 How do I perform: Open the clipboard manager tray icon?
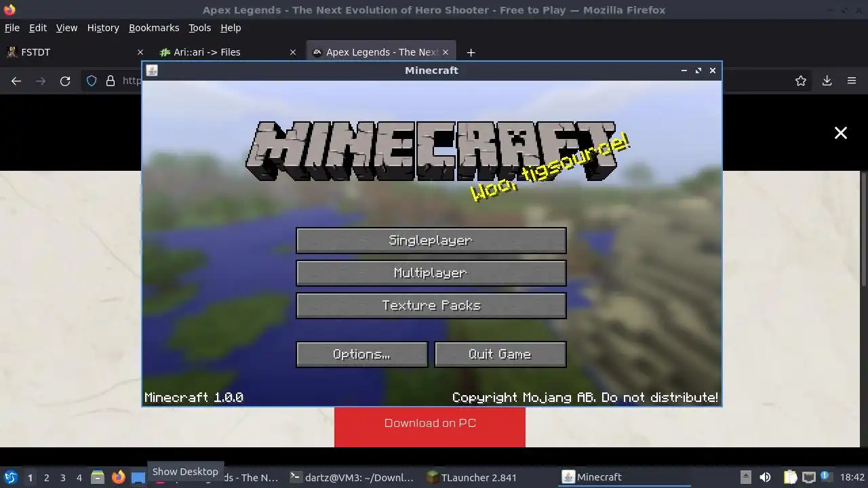coord(790,477)
